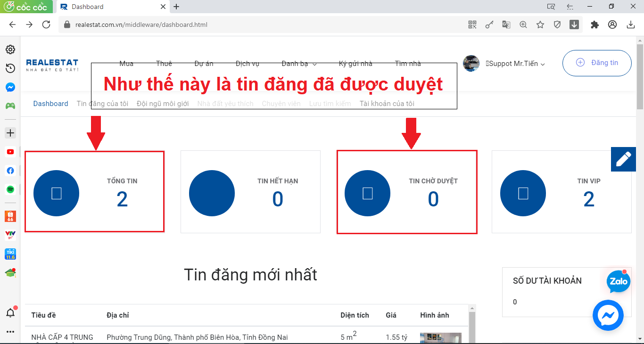Bookmark this page with the star icon

coord(540,25)
